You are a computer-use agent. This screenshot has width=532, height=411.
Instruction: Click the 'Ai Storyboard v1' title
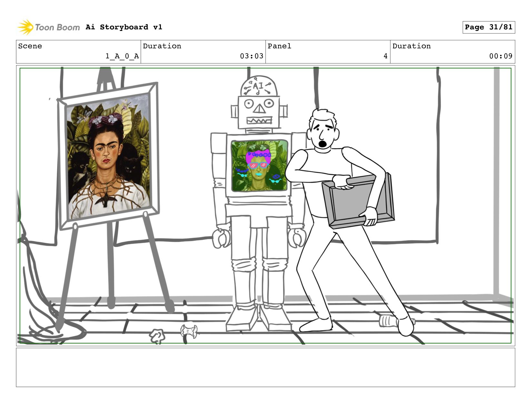click(x=124, y=27)
